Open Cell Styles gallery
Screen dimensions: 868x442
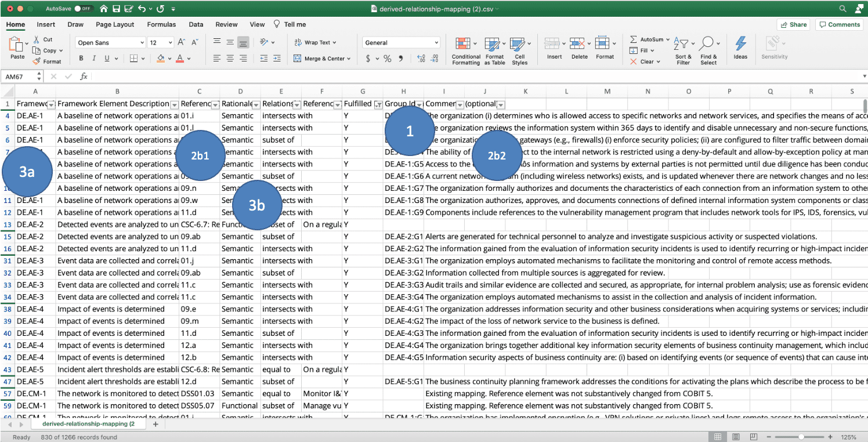pos(520,51)
